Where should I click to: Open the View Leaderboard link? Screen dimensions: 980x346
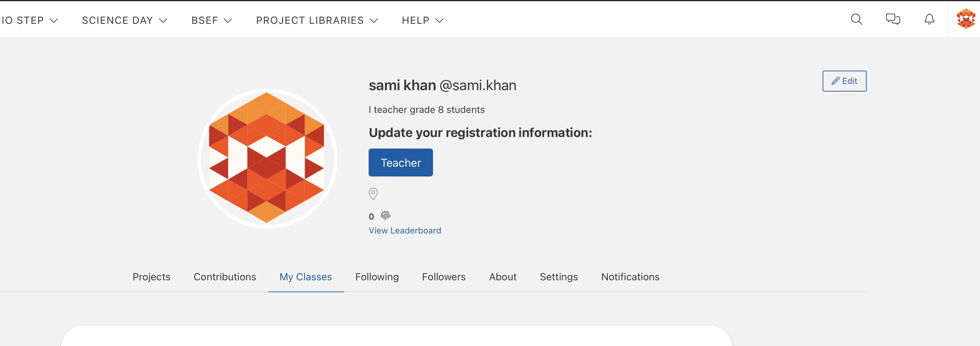(x=405, y=230)
